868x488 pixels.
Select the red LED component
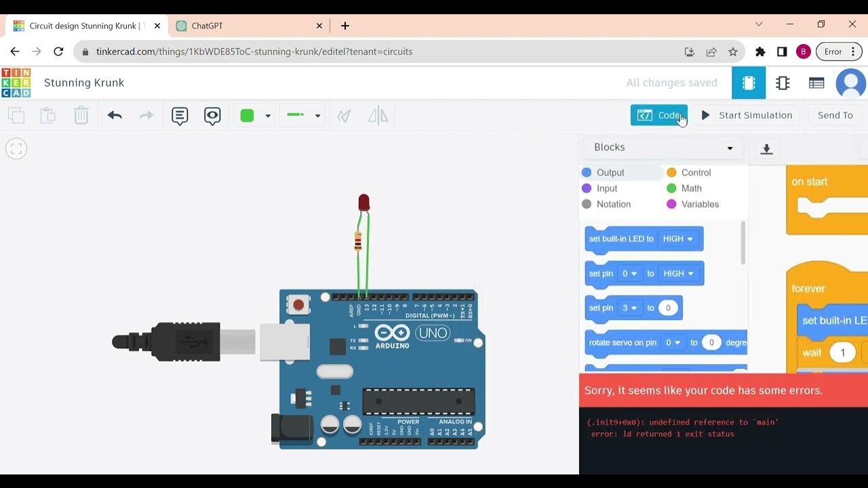coord(363,203)
